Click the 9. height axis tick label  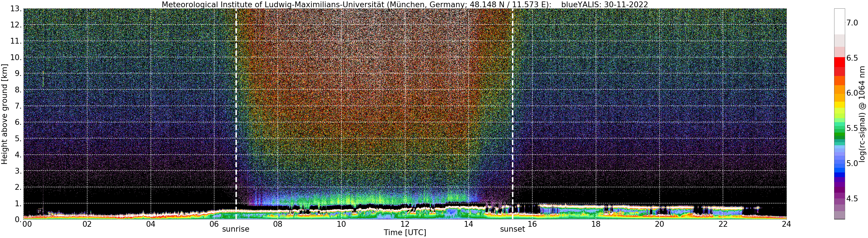18,73
